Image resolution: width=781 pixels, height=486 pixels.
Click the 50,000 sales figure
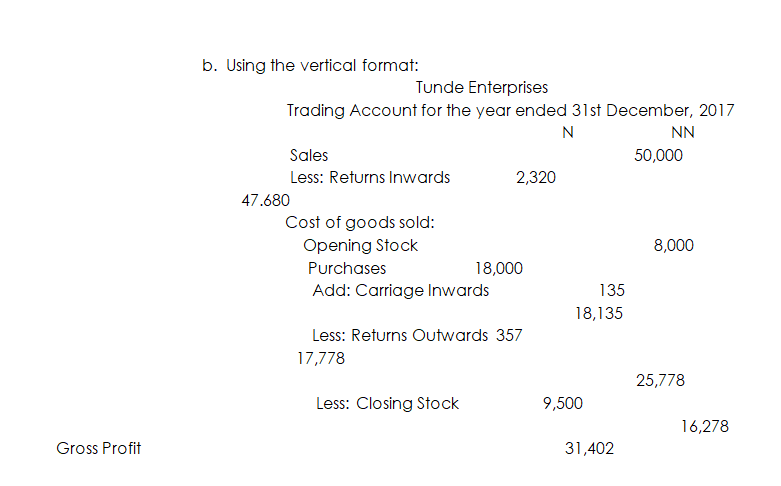[x=658, y=156]
